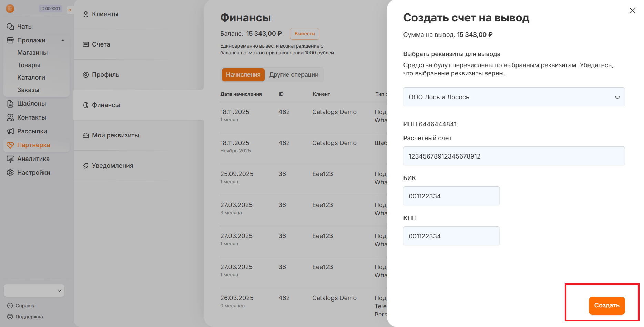Open the Справка link
Image resolution: width=644 pixels, height=327 pixels.
click(25, 306)
